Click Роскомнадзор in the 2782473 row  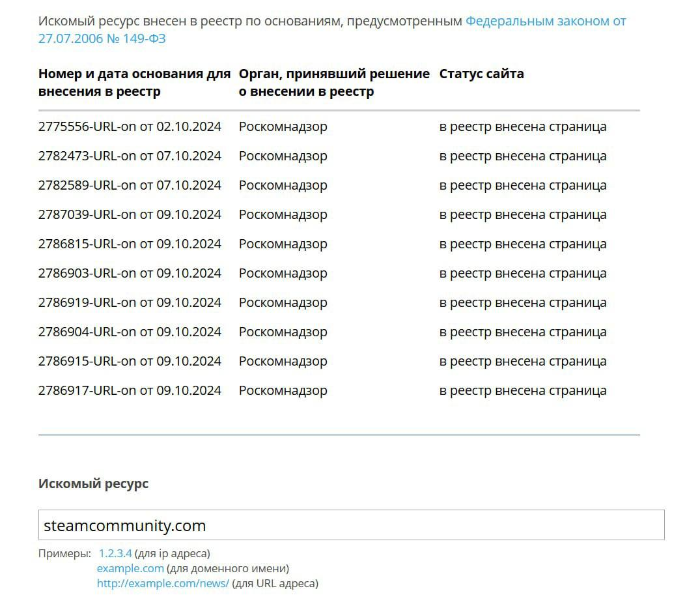point(283,156)
